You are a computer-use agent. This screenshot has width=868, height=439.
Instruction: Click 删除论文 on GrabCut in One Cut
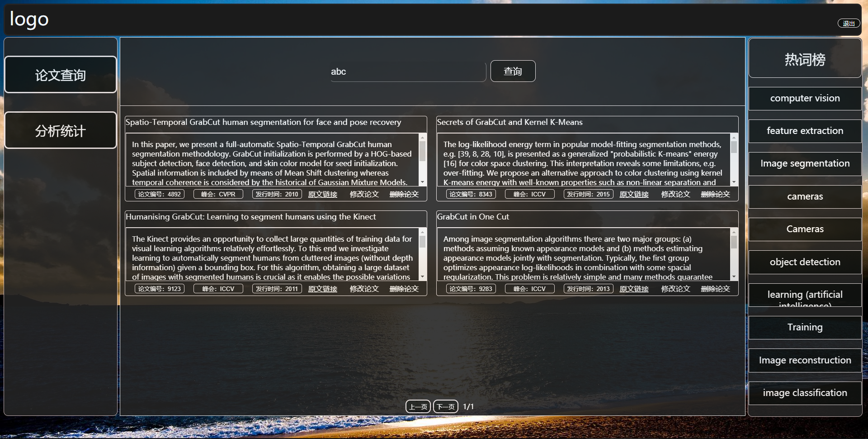coord(715,289)
